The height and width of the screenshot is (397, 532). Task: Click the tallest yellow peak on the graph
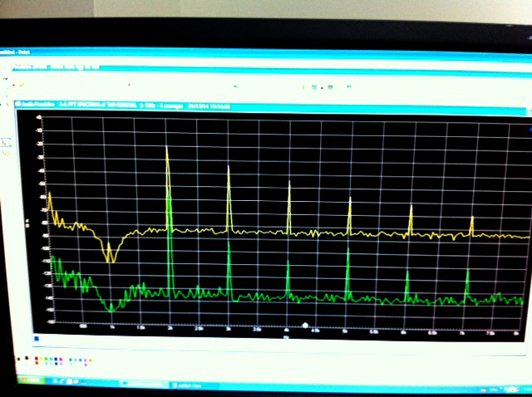[x=167, y=149]
